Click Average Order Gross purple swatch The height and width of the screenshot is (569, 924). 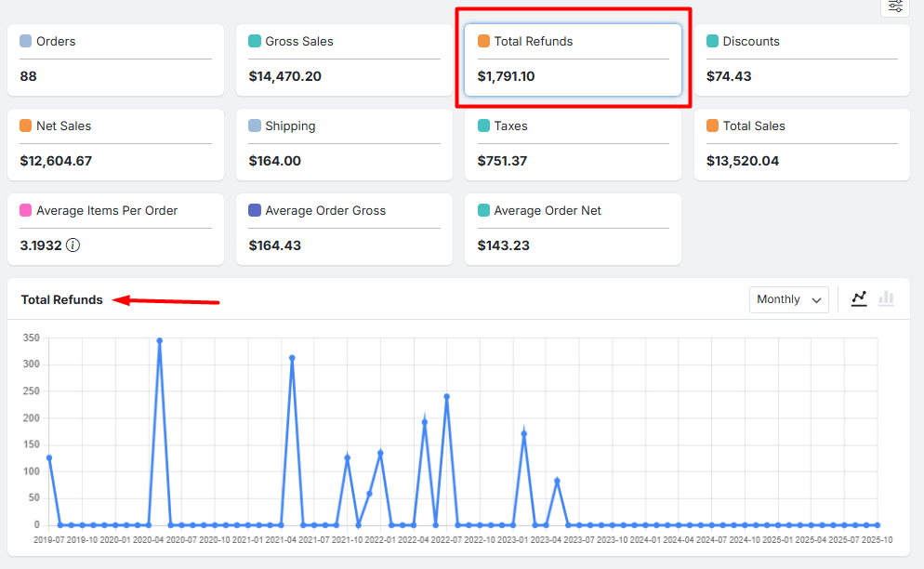click(x=255, y=210)
